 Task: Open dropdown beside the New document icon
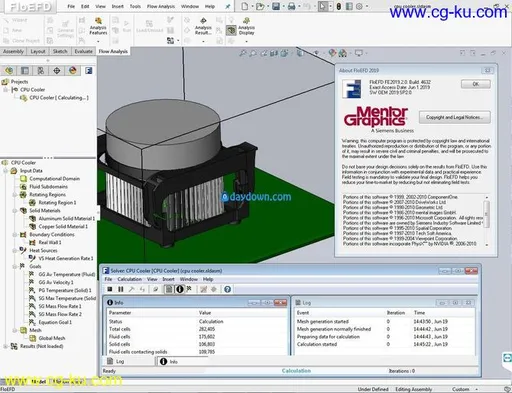(252, 6)
